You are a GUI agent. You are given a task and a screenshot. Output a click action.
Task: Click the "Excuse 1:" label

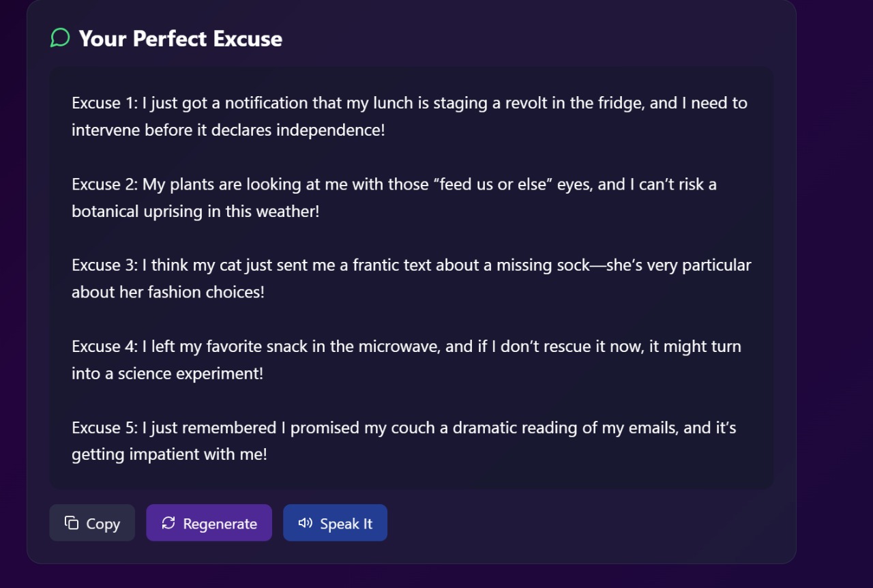(104, 103)
